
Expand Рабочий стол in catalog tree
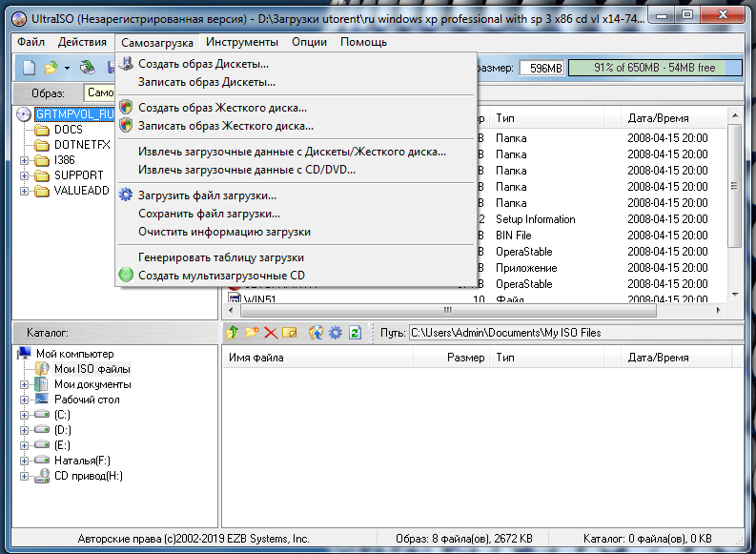pos(24,400)
